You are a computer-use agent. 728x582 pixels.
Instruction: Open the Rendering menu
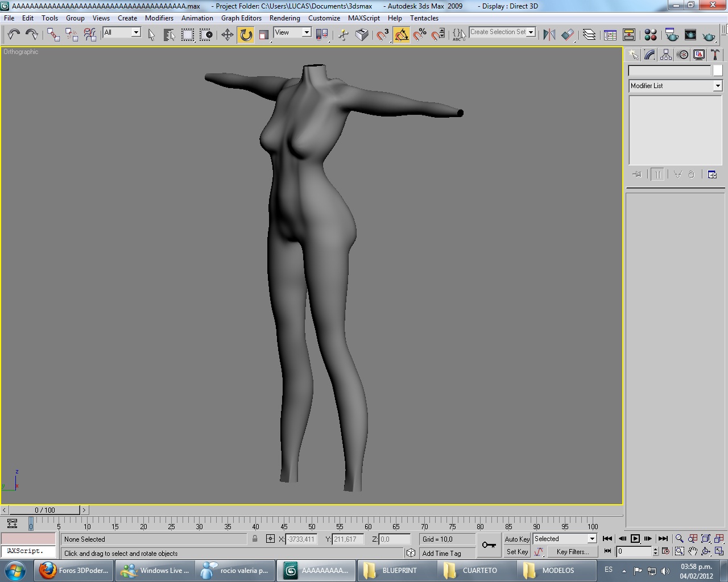[284, 18]
